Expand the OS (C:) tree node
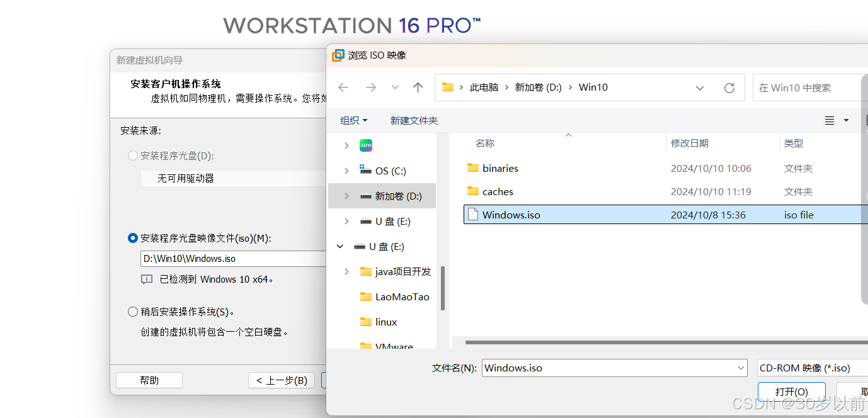868x418 pixels. [346, 171]
